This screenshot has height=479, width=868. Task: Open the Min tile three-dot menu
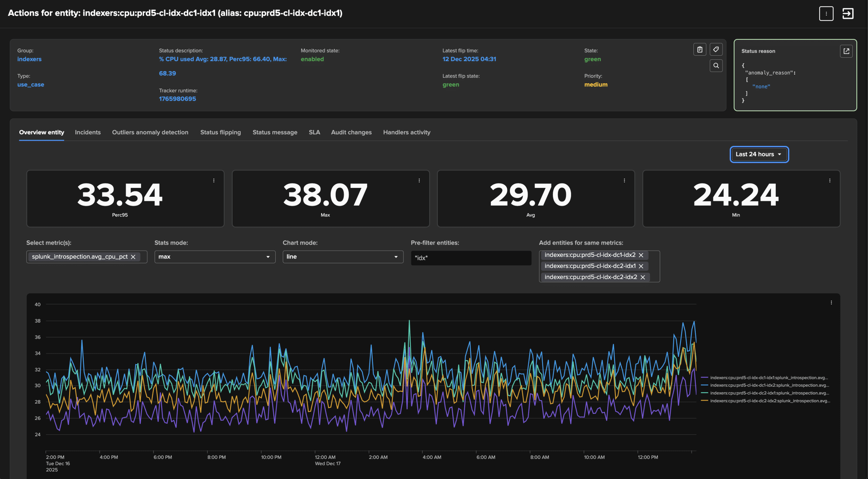coord(830,180)
